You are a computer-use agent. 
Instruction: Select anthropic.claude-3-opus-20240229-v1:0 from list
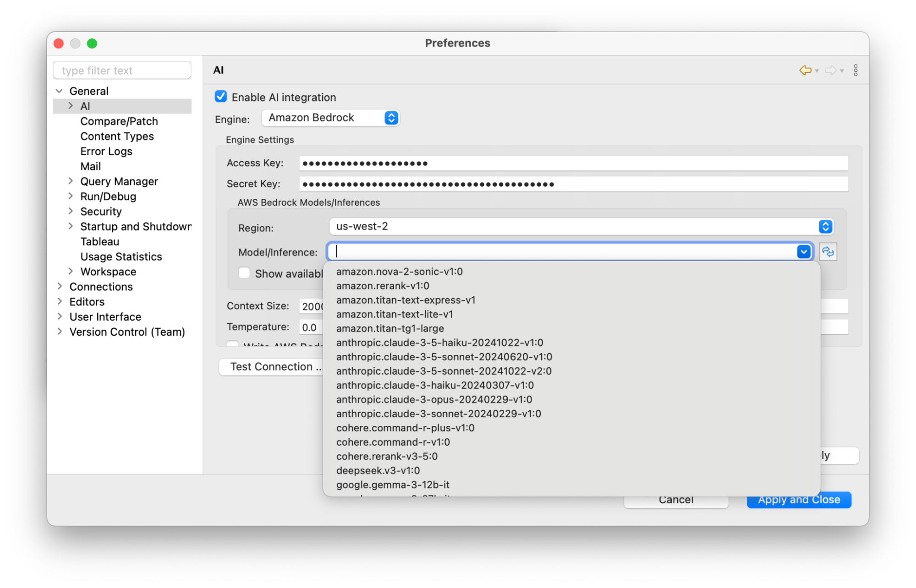pyautogui.click(x=434, y=399)
